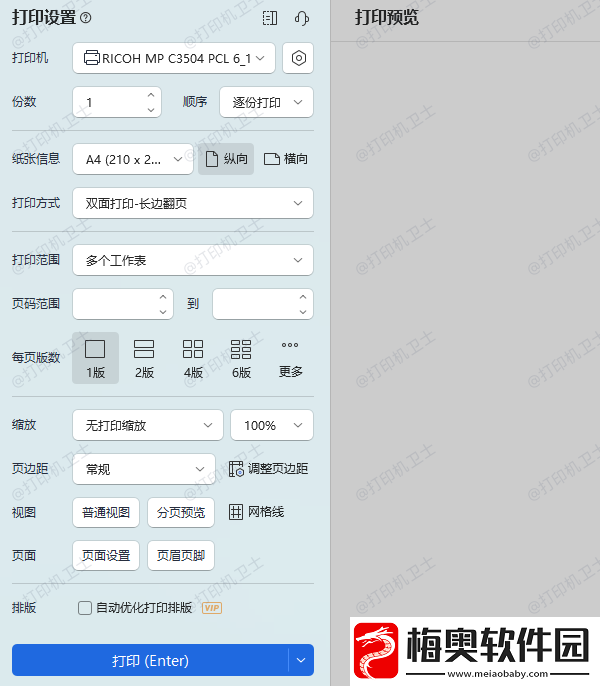The image size is (600, 686).
Task: Select 2版 per page layout
Action: click(x=144, y=358)
